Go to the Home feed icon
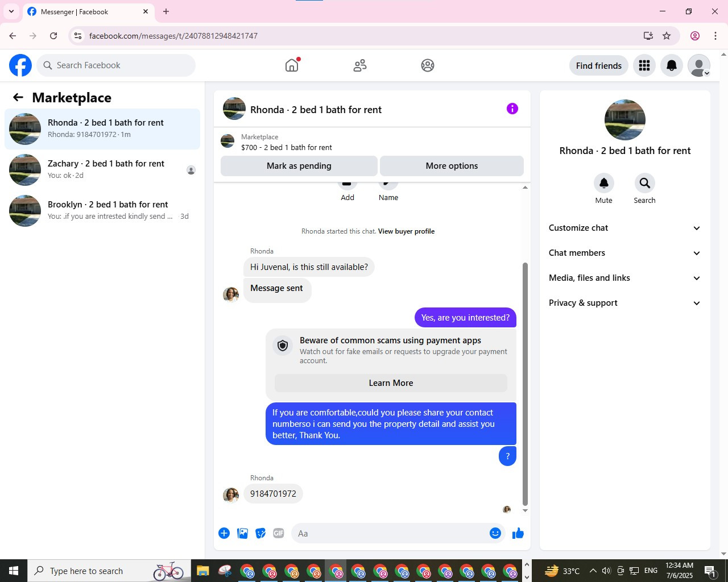 tap(292, 65)
